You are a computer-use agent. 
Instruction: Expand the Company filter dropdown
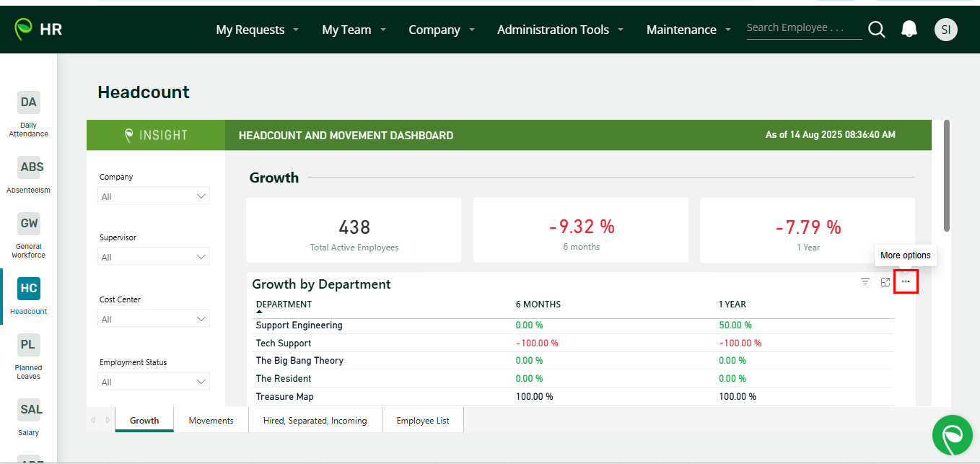pyautogui.click(x=154, y=196)
